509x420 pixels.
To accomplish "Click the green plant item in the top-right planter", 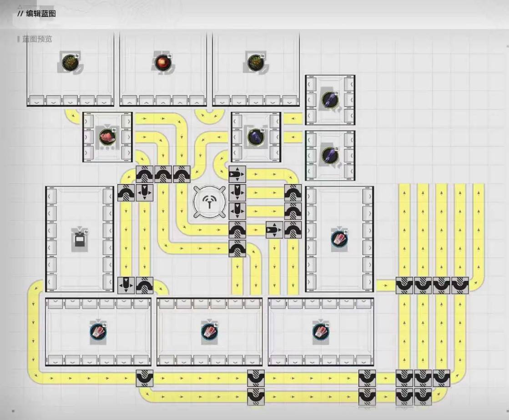I will coord(255,62).
